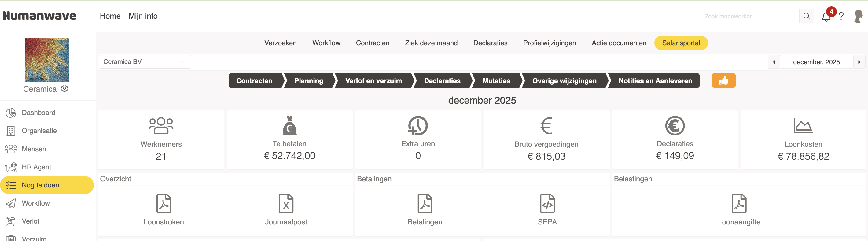The height and width of the screenshot is (241, 868).
Task: Go to next month arrow
Action: 859,62
